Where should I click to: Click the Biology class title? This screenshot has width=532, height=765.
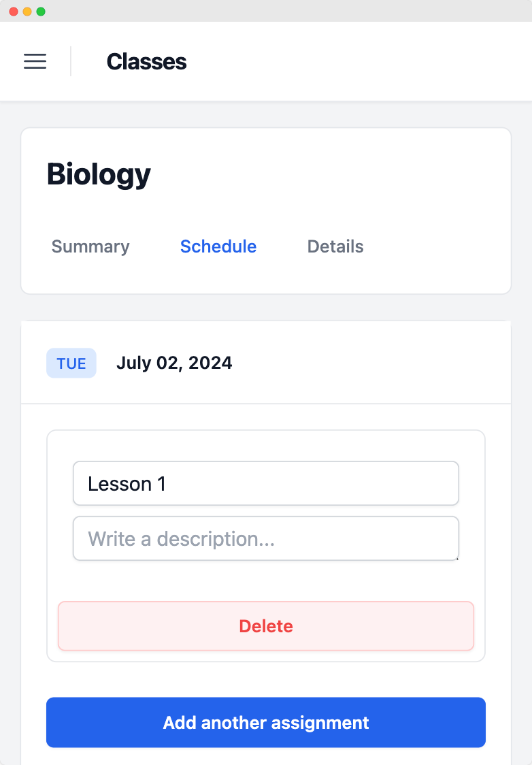(99, 174)
